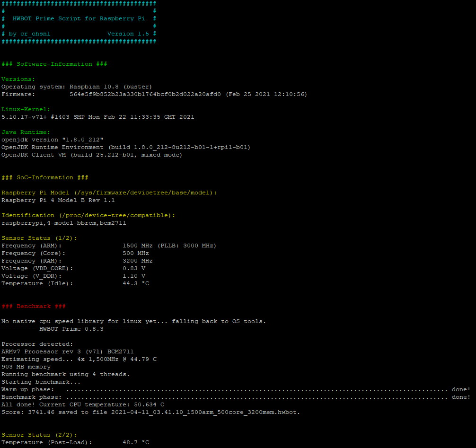Click the red Benchmark section header

(x=34, y=306)
